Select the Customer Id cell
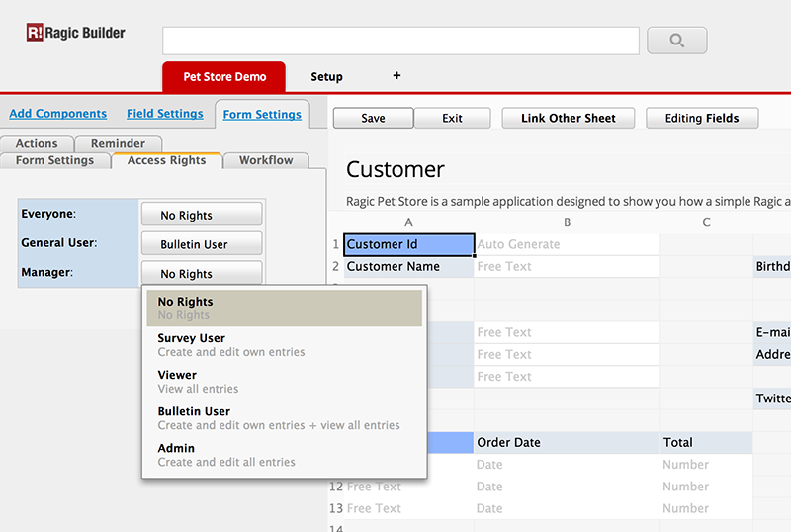 click(409, 244)
